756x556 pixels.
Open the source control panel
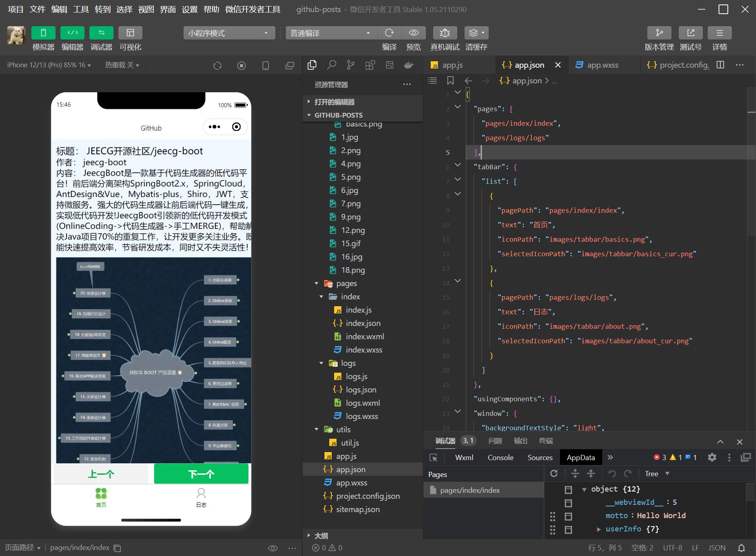[x=351, y=65]
